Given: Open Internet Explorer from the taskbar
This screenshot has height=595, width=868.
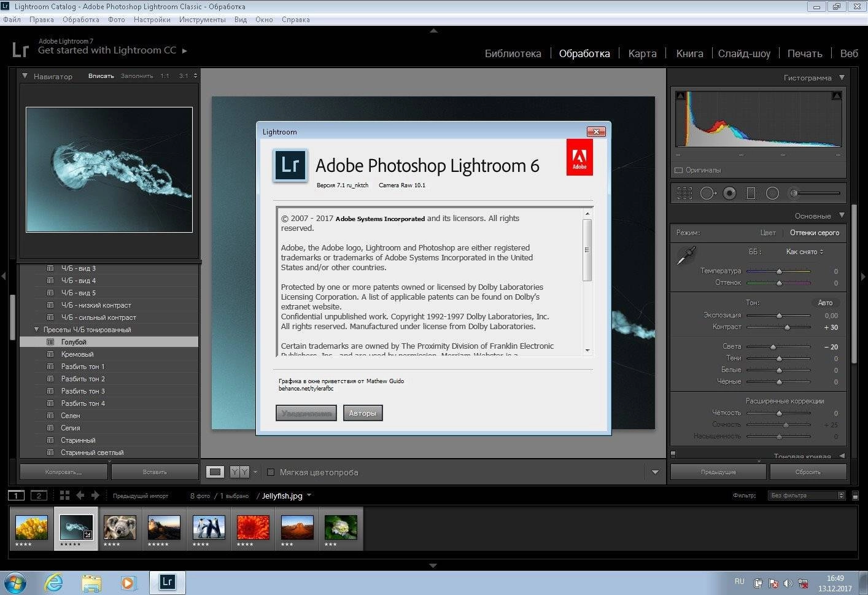Looking at the screenshot, I should click(x=54, y=582).
